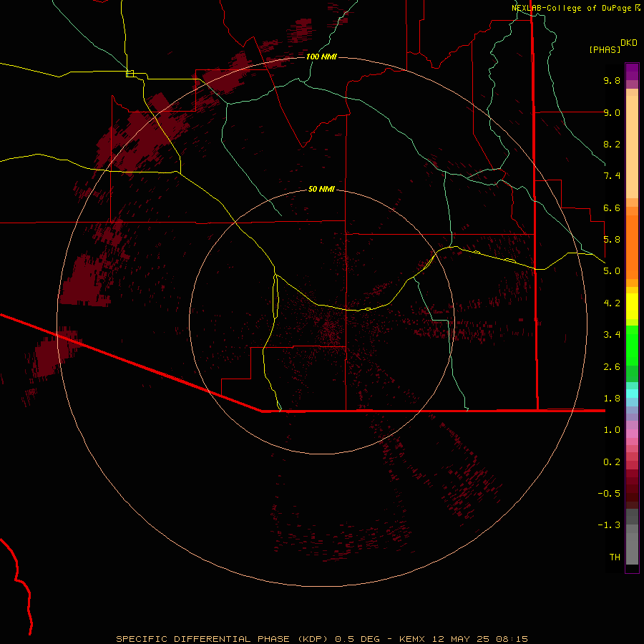Screen dimensions: 644x644
Task: Click the TH label on color scale
Action: (615, 557)
